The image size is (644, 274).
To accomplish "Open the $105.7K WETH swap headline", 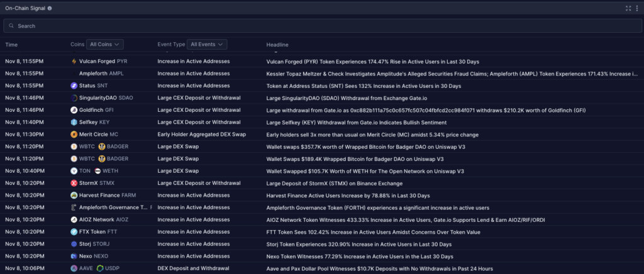I will click(x=365, y=171).
